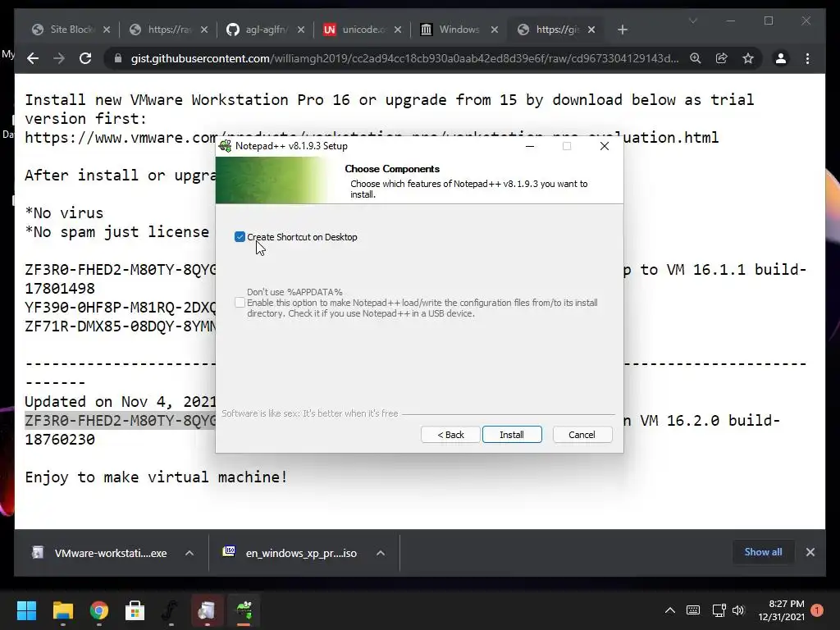Close the Notepad++ Setup dialog
840x630 pixels.
[605, 146]
